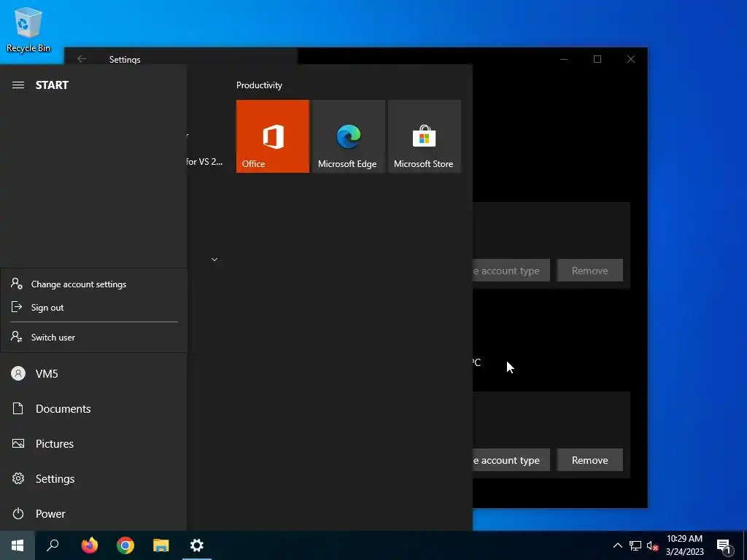Expand the app list chevron
Screen dimensions: 747x560
pos(214,260)
